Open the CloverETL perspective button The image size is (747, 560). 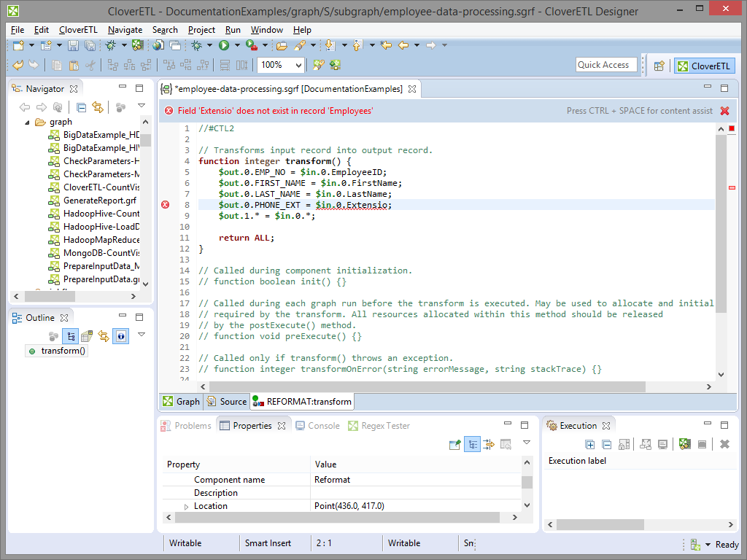(x=698, y=66)
